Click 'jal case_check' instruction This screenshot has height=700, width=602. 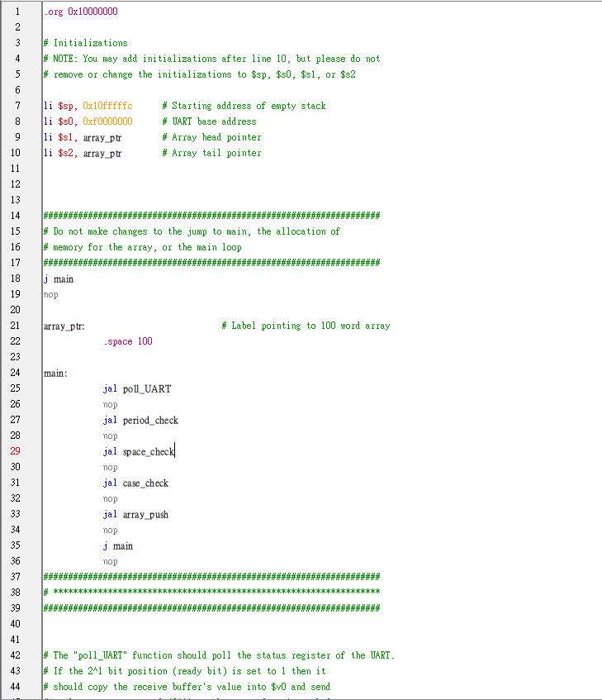[x=136, y=483]
